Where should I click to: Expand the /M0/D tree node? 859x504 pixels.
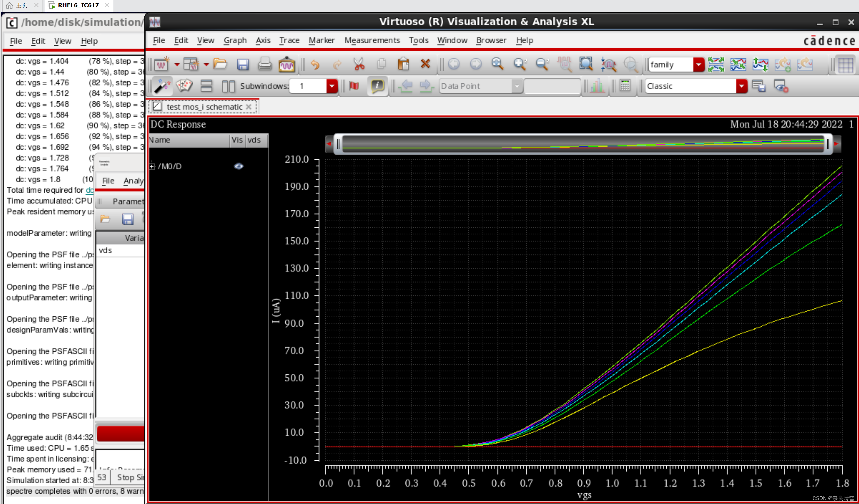[152, 167]
